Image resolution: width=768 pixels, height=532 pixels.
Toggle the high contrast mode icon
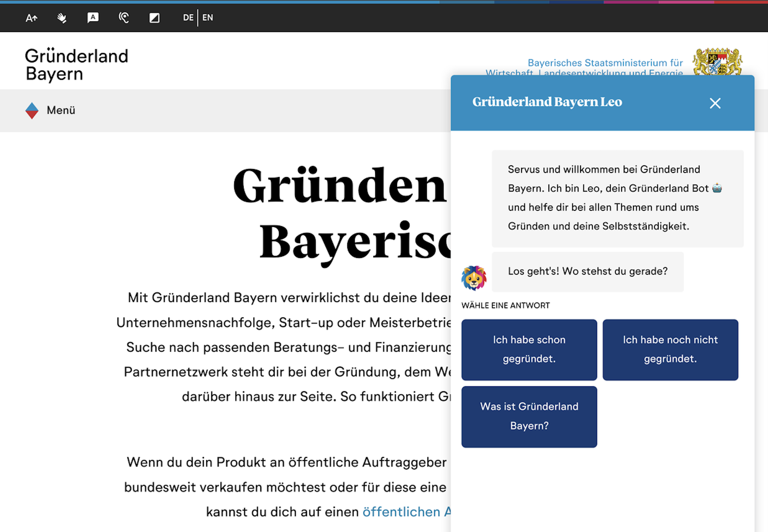tap(154, 18)
